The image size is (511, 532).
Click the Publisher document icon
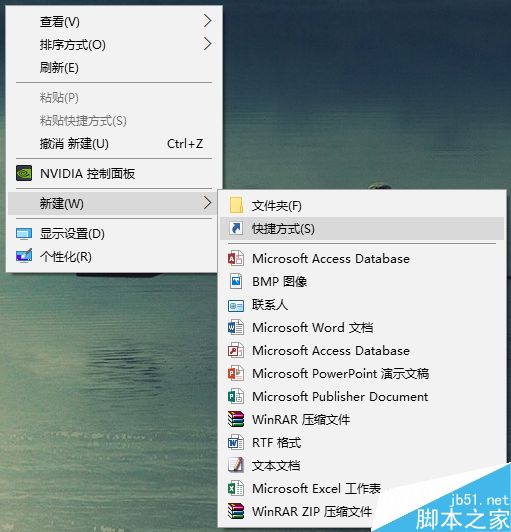pos(236,396)
